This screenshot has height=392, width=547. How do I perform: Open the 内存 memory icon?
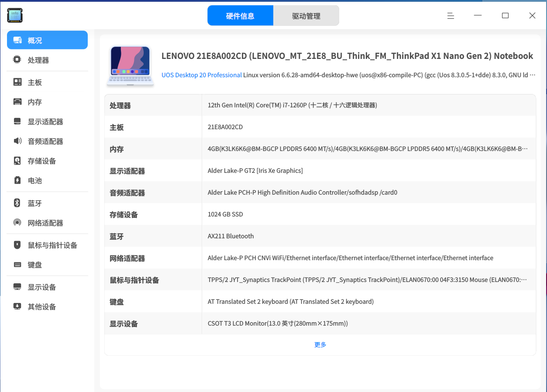pyautogui.click(x=17, y=102)
